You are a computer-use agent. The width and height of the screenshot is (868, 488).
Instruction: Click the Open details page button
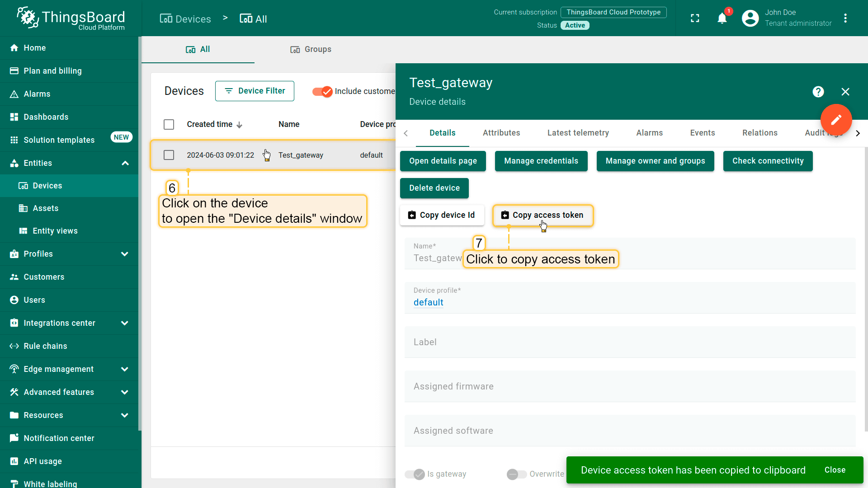click(443, 161)
